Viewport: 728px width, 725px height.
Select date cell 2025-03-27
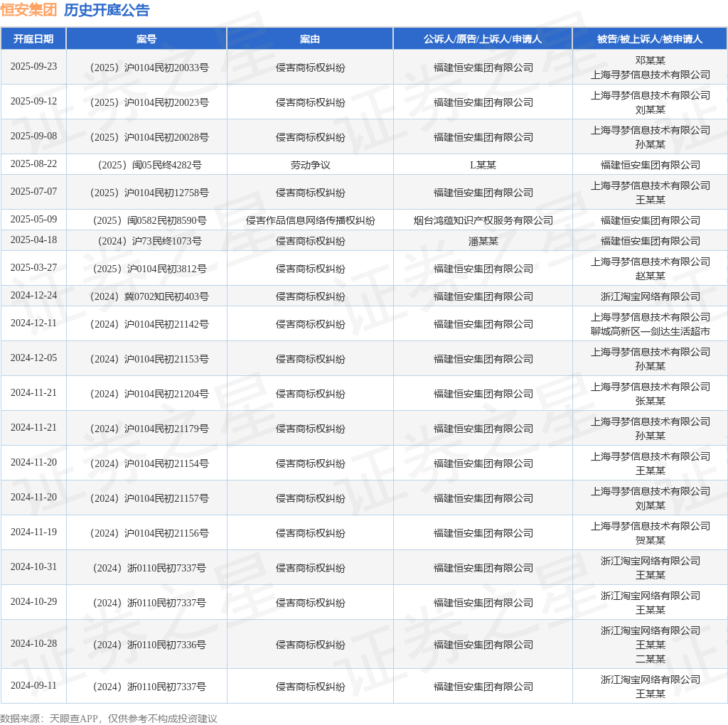pyautogui.click(x=34, y=268)
